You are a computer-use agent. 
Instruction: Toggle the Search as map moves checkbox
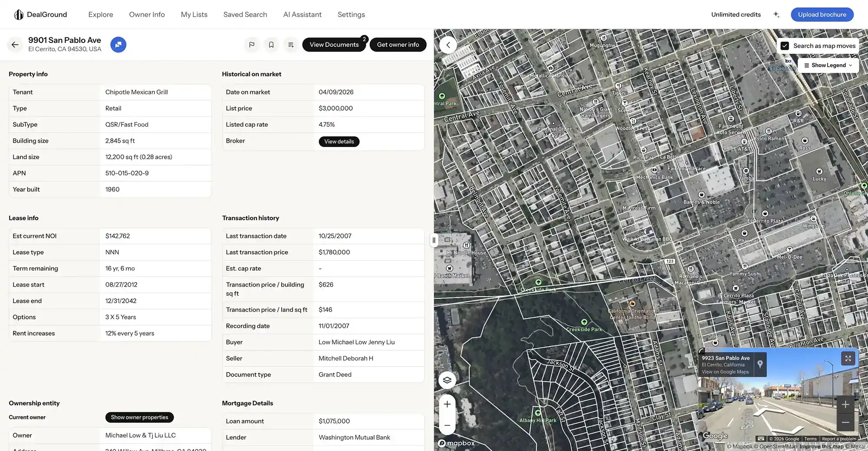[x=785, y=46]
